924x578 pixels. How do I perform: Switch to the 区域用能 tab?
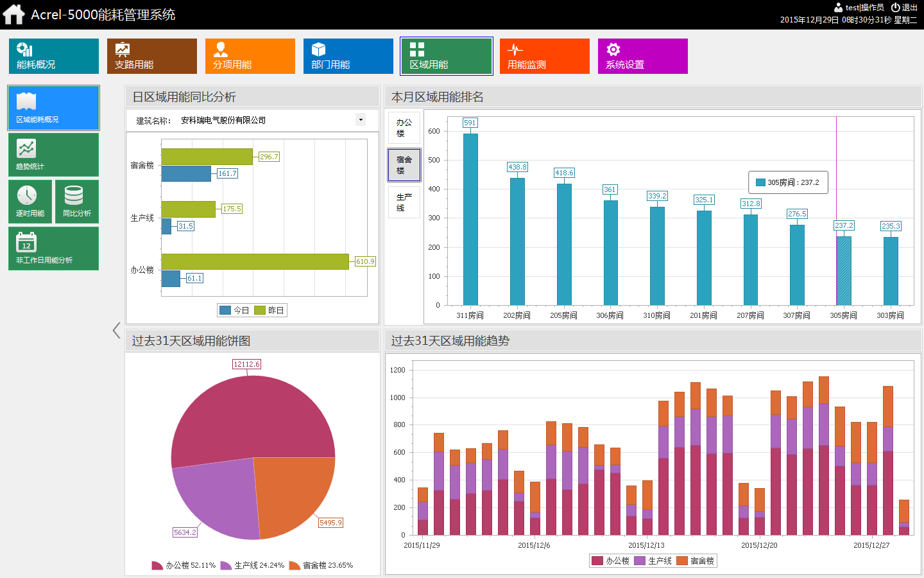coord(447,57)
